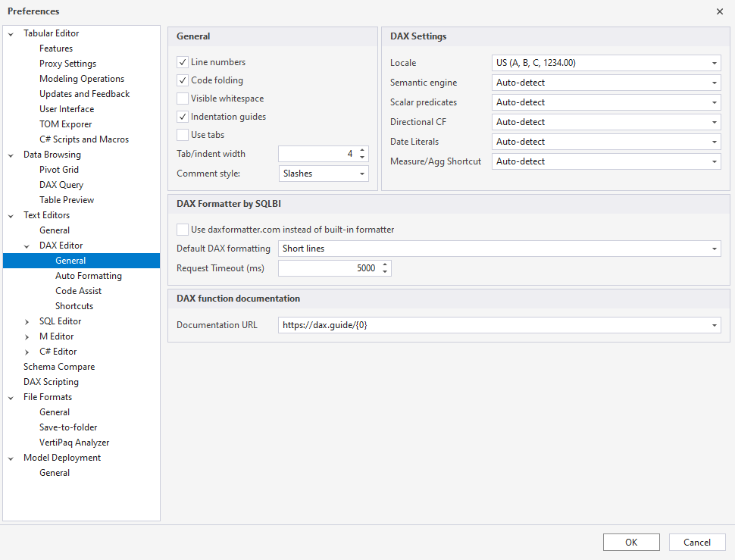Open the VertiPaq Analyzer settings
The image size is (735, 560).
point(73,442)
